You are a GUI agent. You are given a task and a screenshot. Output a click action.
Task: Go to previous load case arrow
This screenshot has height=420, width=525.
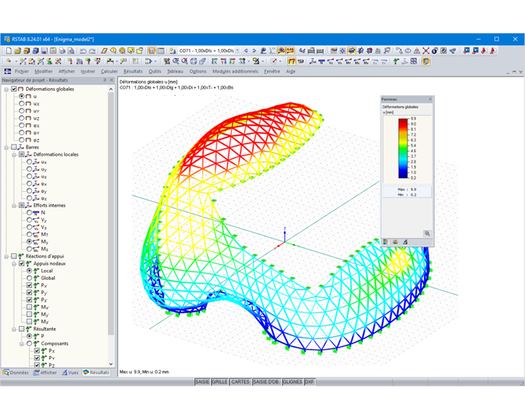pos(246,50)
